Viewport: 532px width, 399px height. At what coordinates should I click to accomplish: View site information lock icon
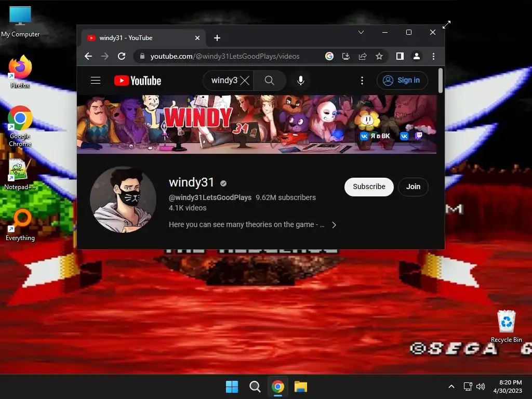[142, 56]
